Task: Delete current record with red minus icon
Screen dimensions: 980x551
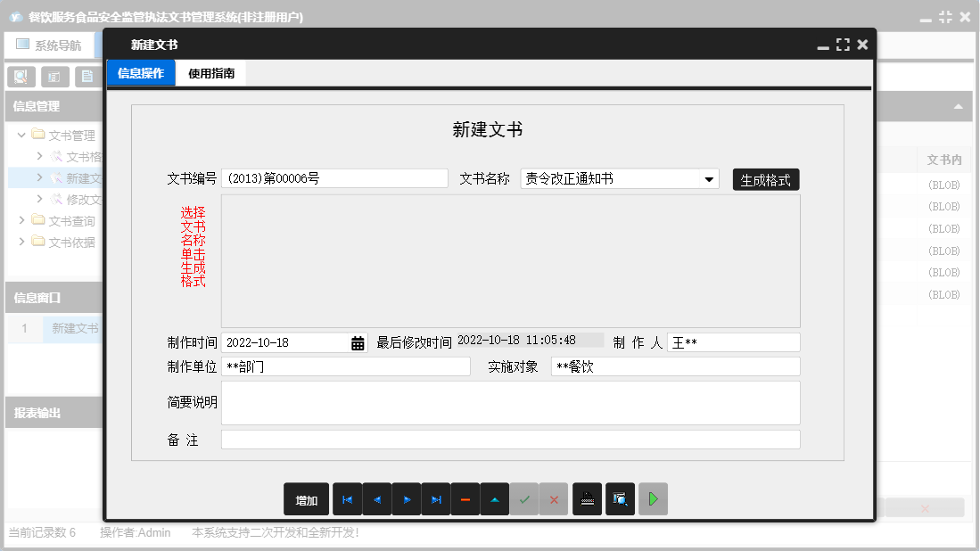Action: point(465,499)
